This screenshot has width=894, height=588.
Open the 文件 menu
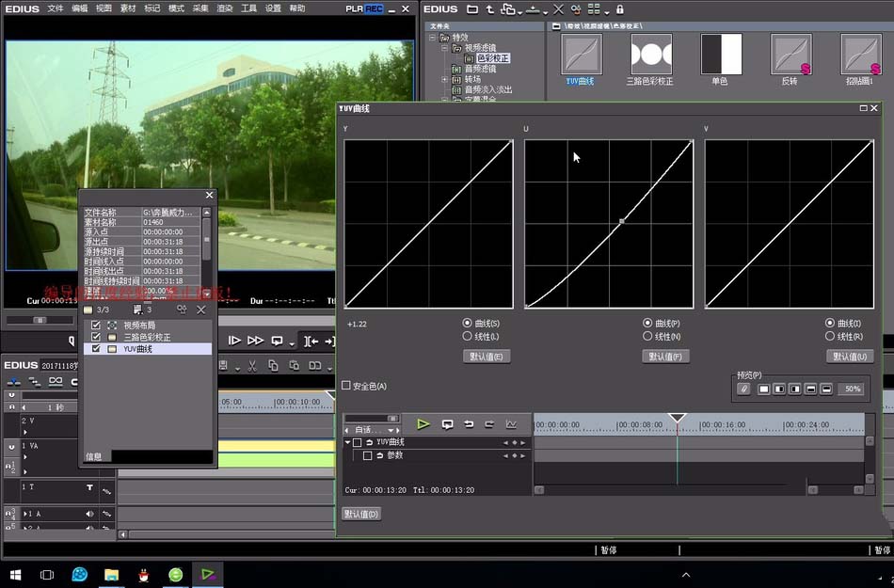56,8
